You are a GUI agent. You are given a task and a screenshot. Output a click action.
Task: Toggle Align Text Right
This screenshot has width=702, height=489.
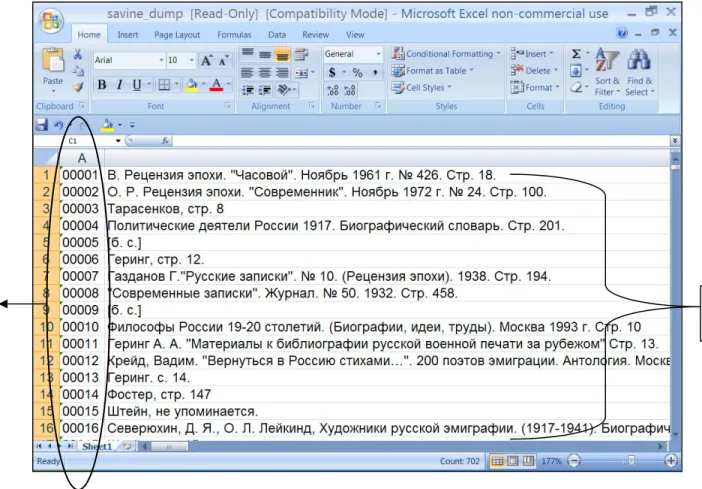(282, 72)
